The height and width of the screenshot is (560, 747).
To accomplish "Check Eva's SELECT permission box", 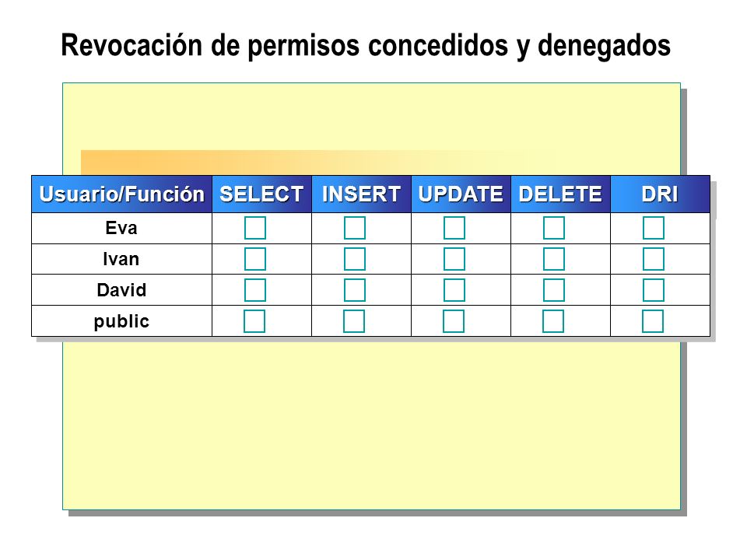I will pos(255,228).
